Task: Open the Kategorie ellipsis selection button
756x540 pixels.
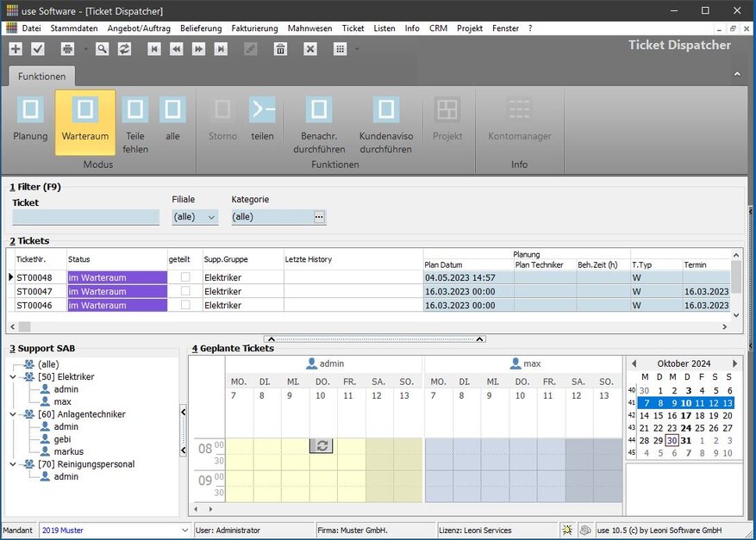Action: click(x=319, y=217)
